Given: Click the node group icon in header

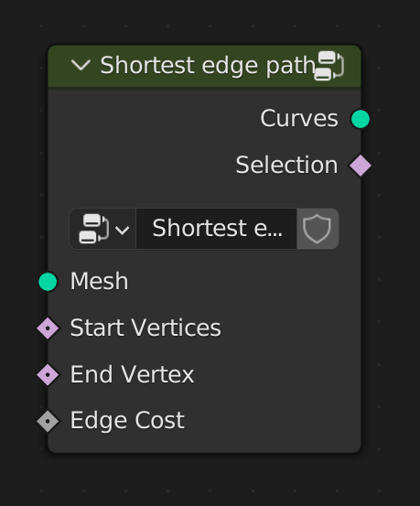Looking at the screenshot, I should point(329,66).
